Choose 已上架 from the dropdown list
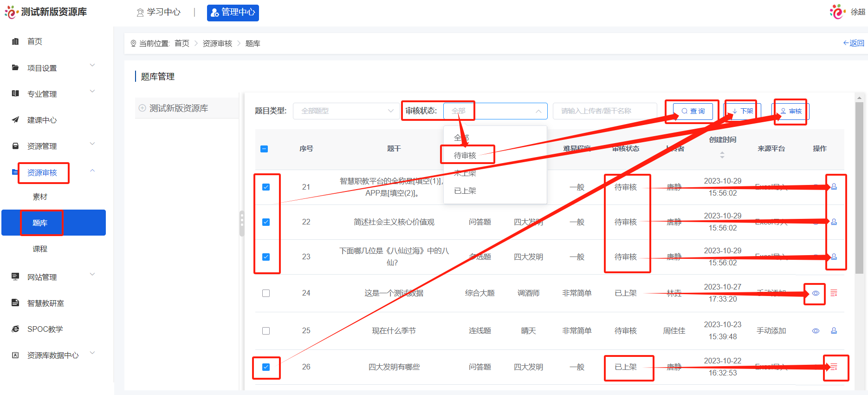The width and height of the screenshot is (868, 395). pos(465,191)
